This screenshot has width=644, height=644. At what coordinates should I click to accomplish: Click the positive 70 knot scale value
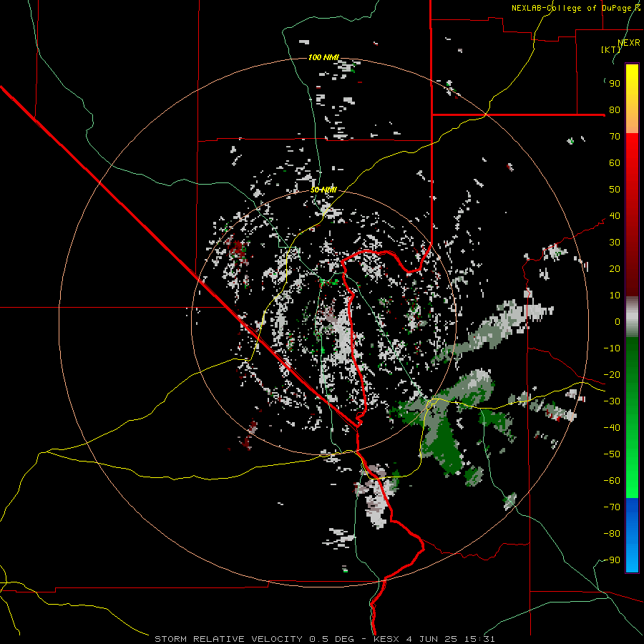[615, 137]
